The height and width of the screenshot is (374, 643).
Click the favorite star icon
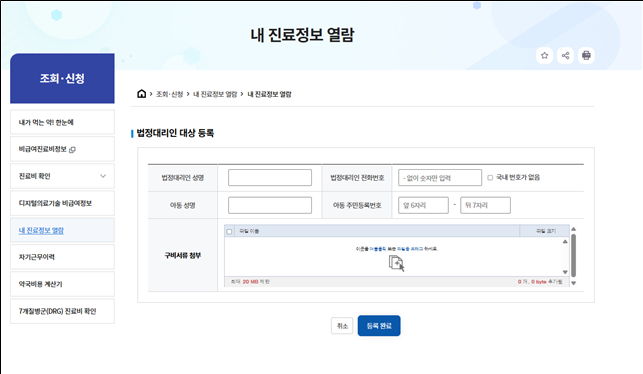tap(544, 55)
